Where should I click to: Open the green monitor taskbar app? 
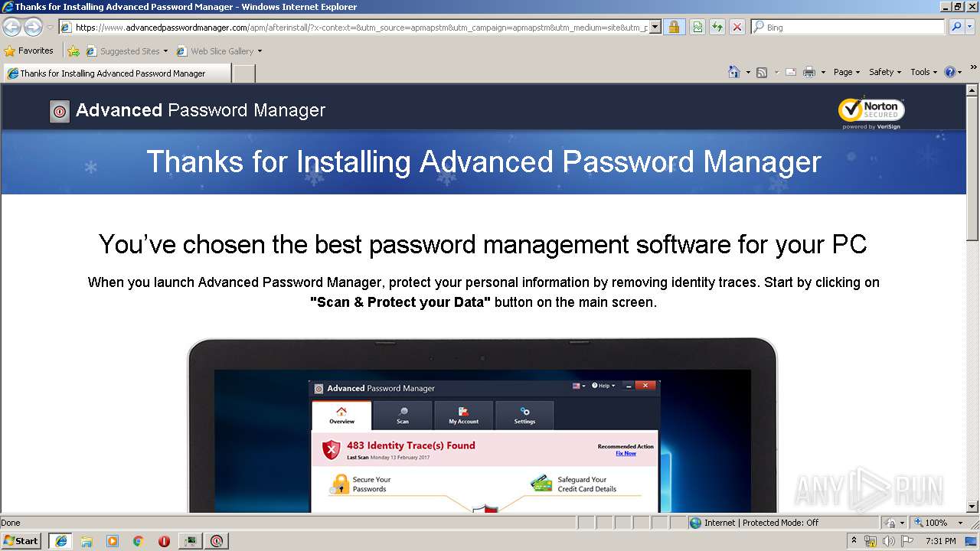190,541
